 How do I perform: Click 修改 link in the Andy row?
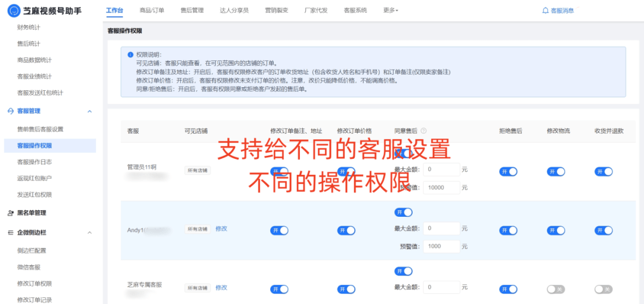(x=221, y=229)
